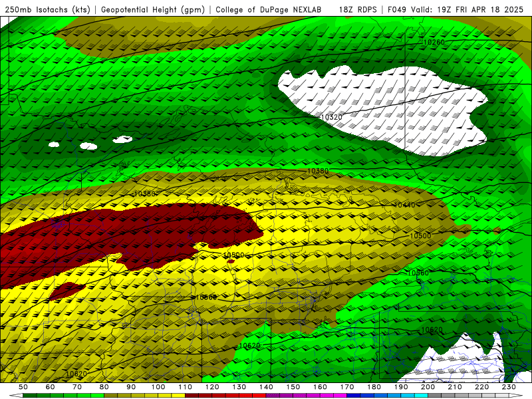This screenshot has width=532, height=399.
Task: Click the 190 value on the color scale
Action: (x=401, y=387)
